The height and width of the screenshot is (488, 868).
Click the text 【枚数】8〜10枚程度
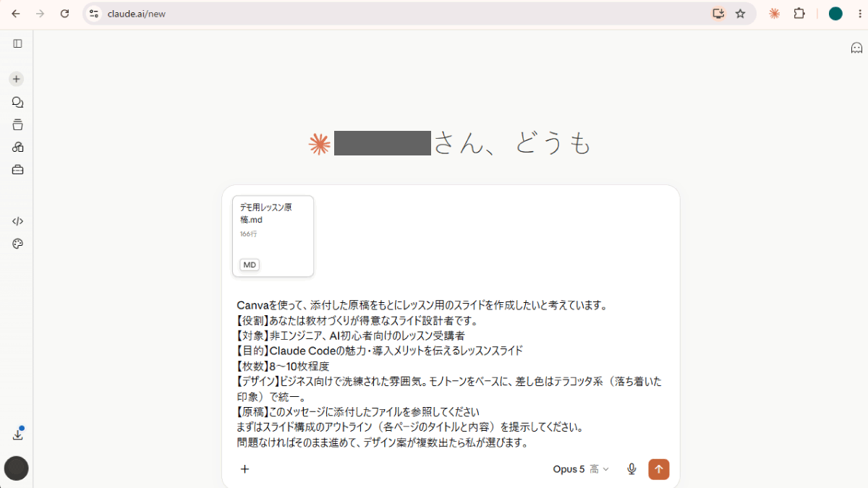click(x=283, y=366)
